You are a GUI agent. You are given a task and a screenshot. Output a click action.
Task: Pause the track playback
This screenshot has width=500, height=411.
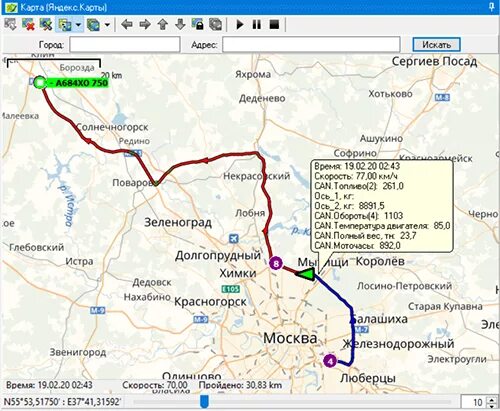pyautogui.click(x=257, y=24)
